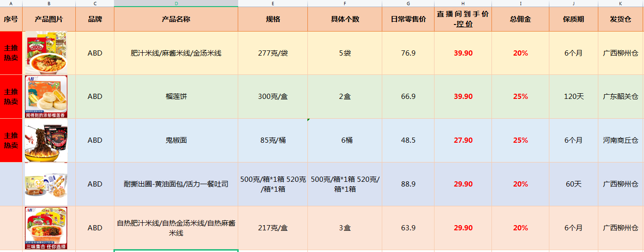Click the bread and toast product image

46,184
